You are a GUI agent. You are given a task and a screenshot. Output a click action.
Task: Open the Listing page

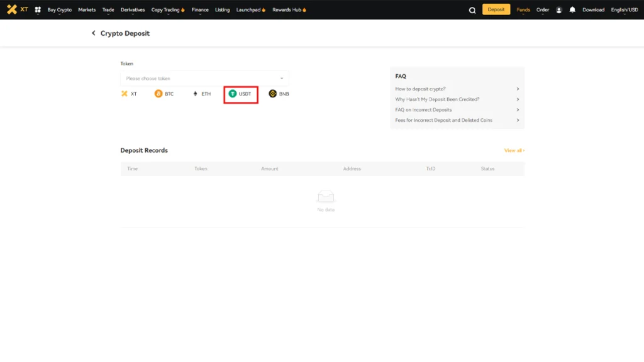pos(222,10)
